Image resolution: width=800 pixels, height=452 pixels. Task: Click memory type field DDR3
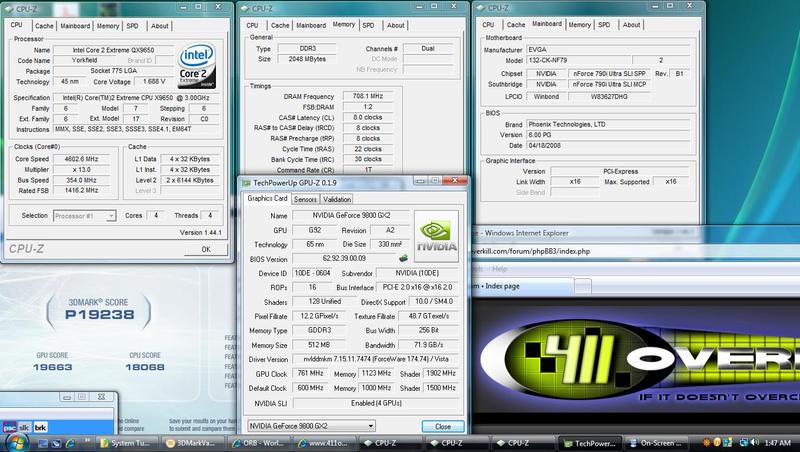pos(307,48)
